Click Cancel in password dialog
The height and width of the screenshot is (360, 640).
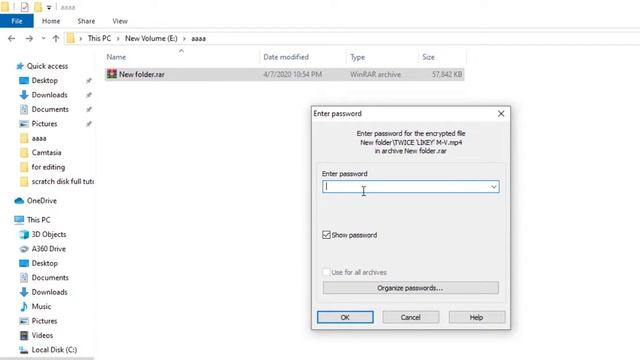pyautogui.click(x=411, y=317)
